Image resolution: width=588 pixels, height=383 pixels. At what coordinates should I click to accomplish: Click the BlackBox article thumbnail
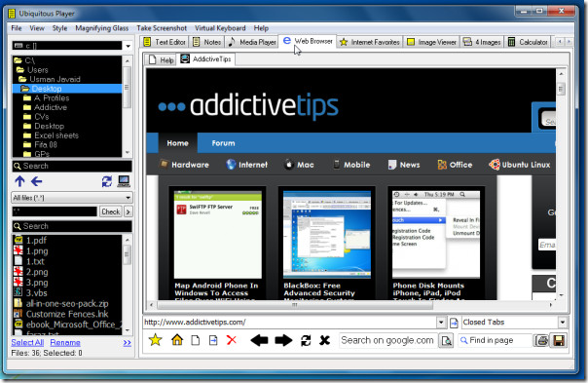[x=327, y=234]
